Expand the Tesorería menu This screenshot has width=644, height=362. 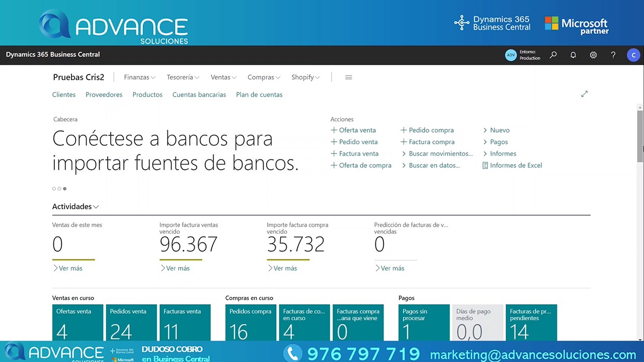point(183,77)
